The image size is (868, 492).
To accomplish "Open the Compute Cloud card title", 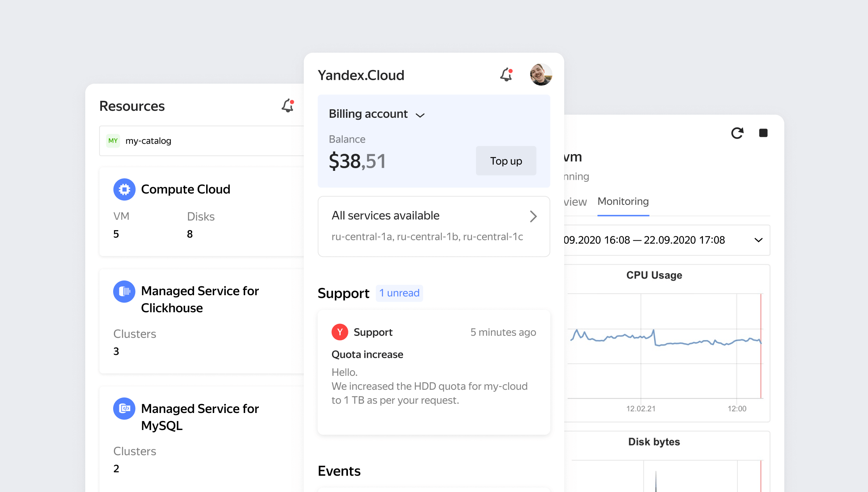I will coord(186,189).
